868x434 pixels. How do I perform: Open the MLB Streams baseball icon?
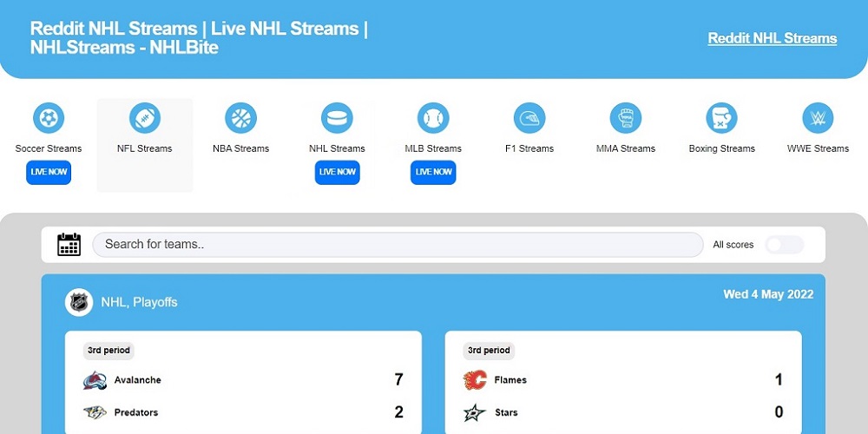[x=433, y=118]
